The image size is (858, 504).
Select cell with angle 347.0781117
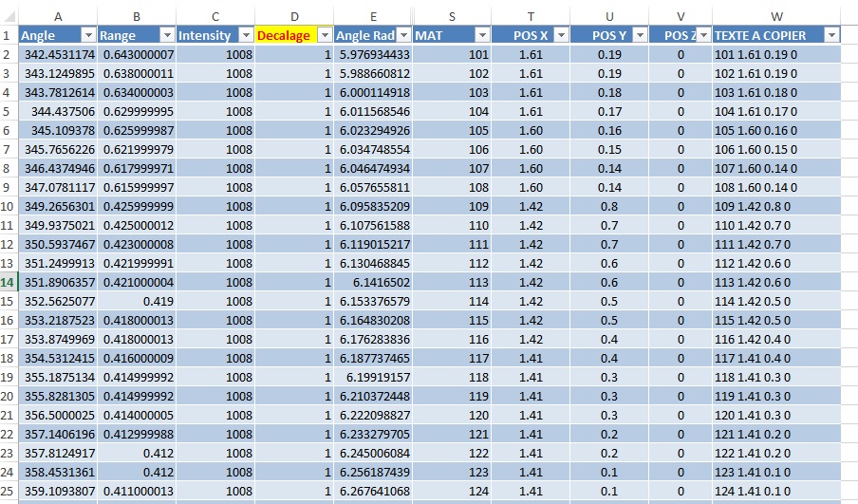58,188
